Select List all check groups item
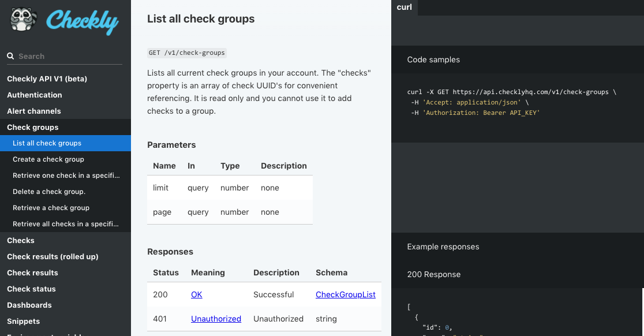The image size is (644, 336). (x=47, y=143)
